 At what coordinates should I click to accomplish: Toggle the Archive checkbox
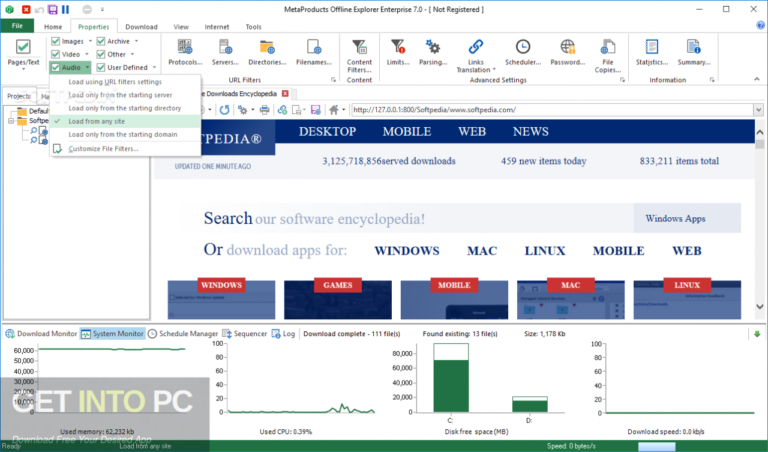click(x=101, y=41)
